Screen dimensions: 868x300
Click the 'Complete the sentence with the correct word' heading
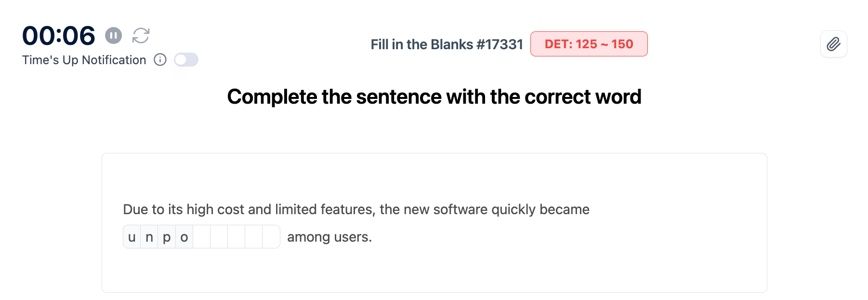434,97
